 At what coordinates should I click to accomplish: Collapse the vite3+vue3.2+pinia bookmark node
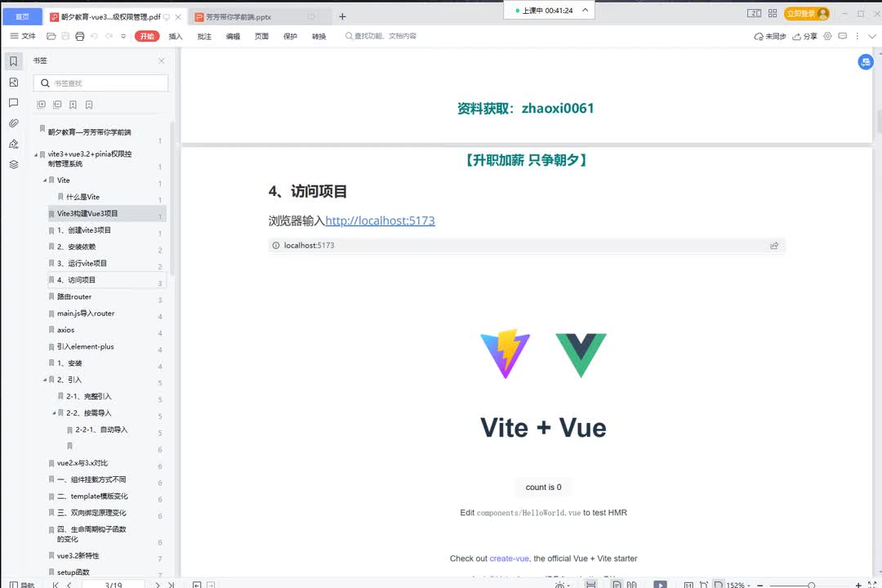pos(36,154)
